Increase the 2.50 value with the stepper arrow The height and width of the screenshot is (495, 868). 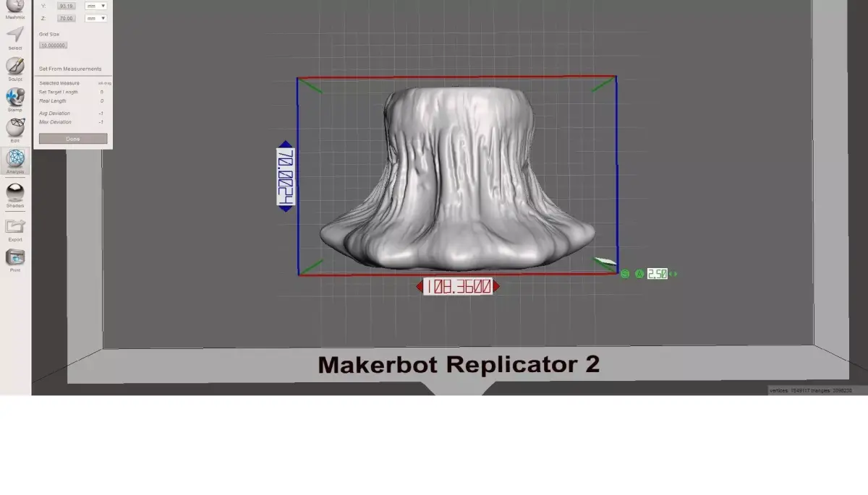[673, 274]
